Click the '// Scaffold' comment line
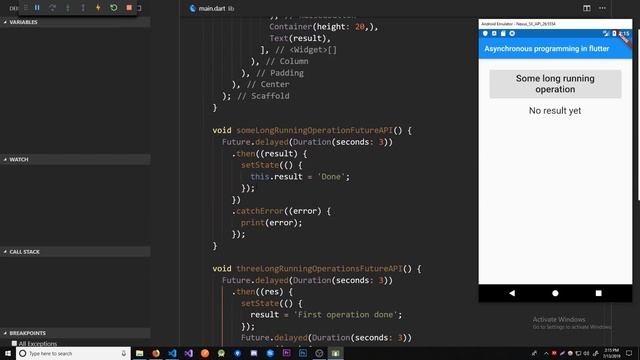 [263, 96]
